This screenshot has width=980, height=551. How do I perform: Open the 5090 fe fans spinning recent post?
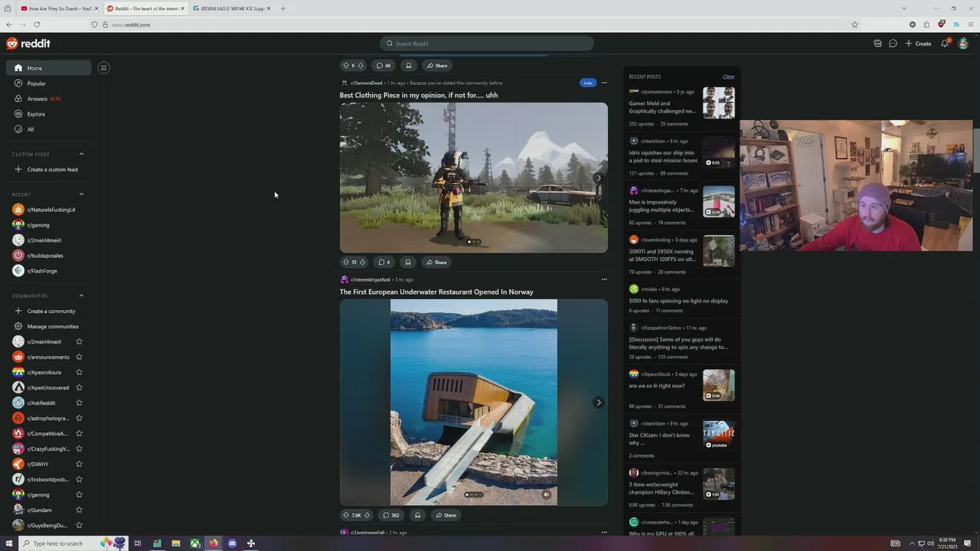[x=678, y=301]
